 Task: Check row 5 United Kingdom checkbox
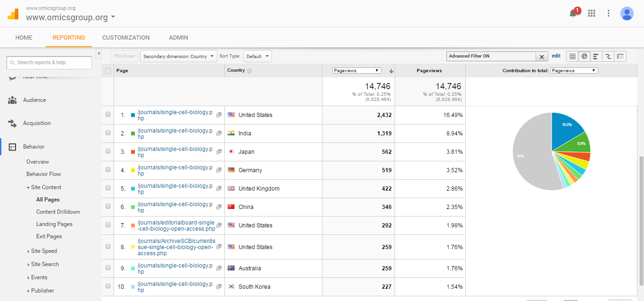point(108,188)
